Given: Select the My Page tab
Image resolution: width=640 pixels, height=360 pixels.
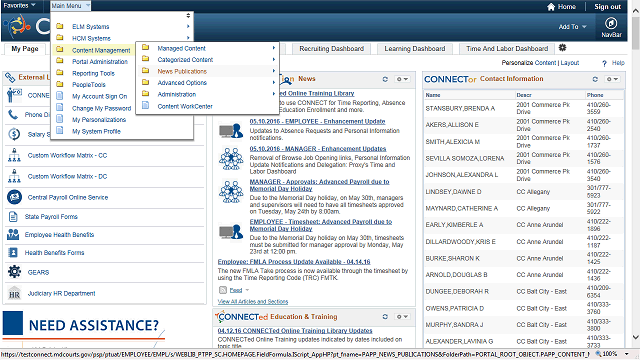Looking at the screenshot, I should [25, 49].
